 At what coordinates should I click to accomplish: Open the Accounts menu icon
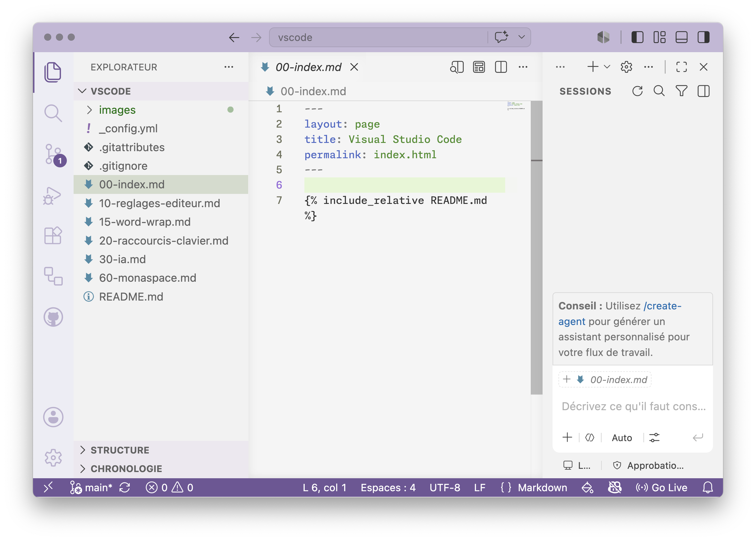click(53, 417)
